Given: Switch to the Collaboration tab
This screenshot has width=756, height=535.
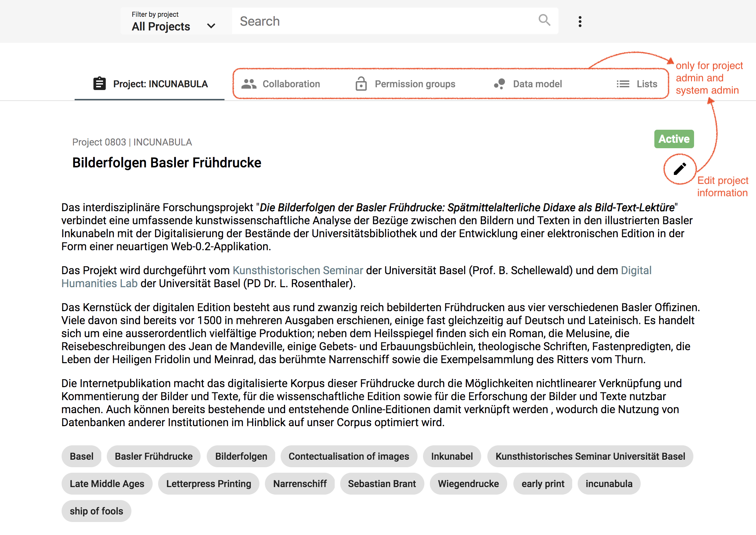Looking at the screenshot, I should [x=281, y=84].
